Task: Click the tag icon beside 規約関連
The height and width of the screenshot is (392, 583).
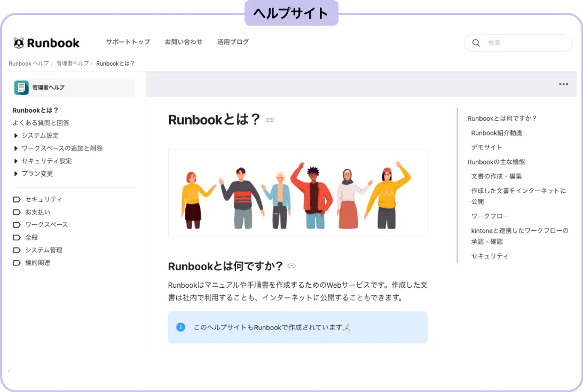Action: pos(17,262)
